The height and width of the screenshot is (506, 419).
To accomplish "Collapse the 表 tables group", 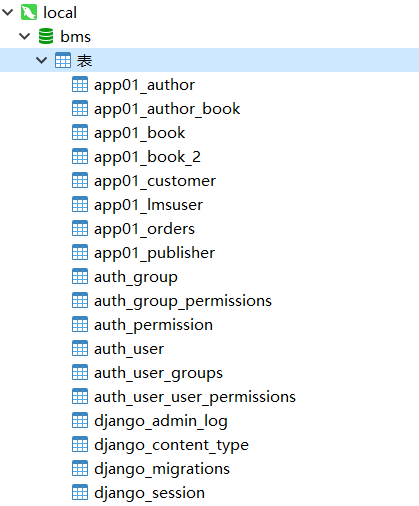I will (41, 60).
